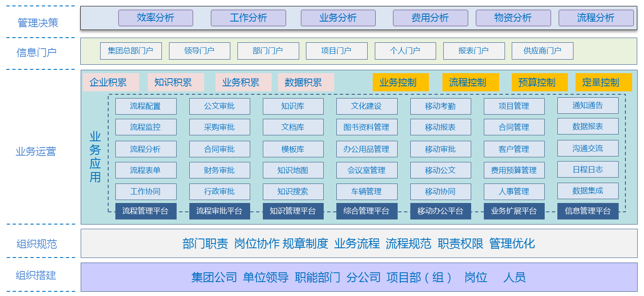Viewport: 644px width, 296px height.
Task: Expand the 移动办公平台 section
Action: [x=440, y=211]
